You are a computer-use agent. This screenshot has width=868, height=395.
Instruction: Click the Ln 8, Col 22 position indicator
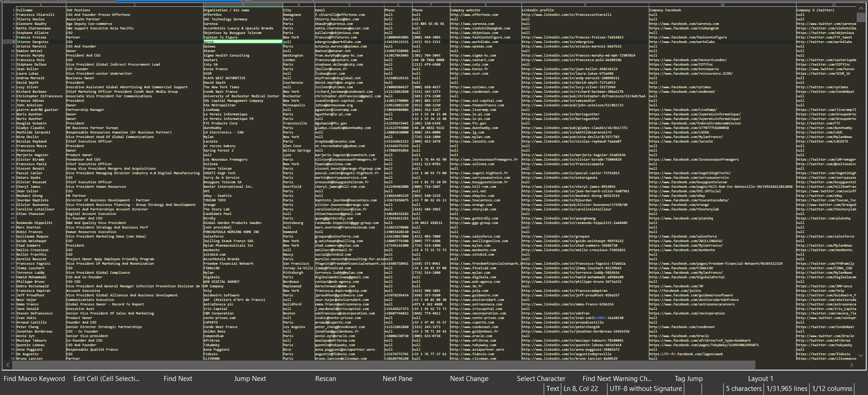coord(580,389)
